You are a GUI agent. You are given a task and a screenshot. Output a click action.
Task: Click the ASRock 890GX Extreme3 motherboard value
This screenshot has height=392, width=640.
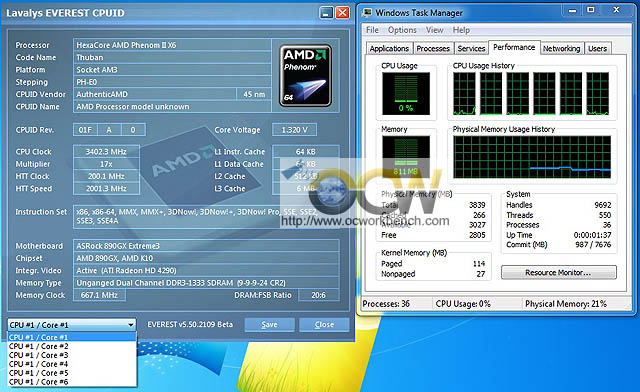click(206, 246)
